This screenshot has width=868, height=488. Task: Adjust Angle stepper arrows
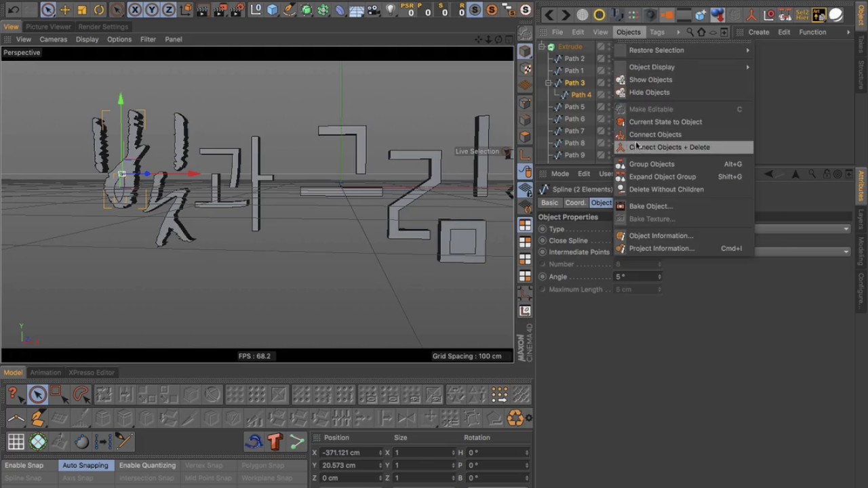pyautogui.click(x=659, y=277)
